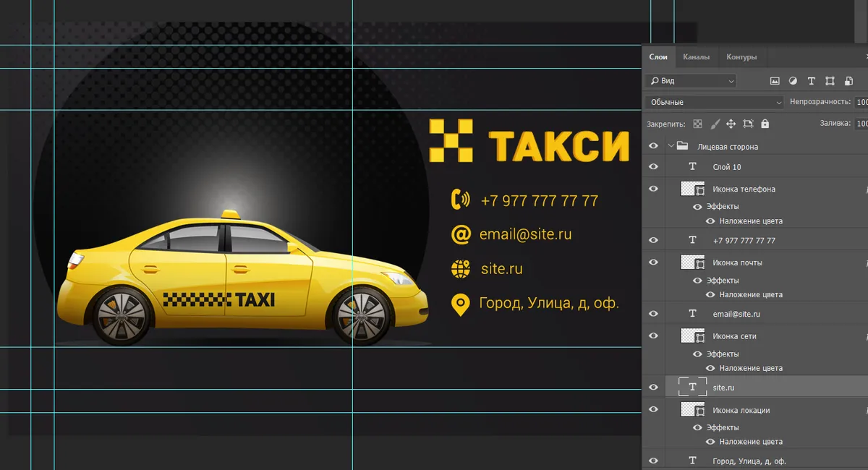Image resolution: width=868 pixels, height=470 pixels.
Task: Lock image pixels brush icon
Action: [715, 124]
